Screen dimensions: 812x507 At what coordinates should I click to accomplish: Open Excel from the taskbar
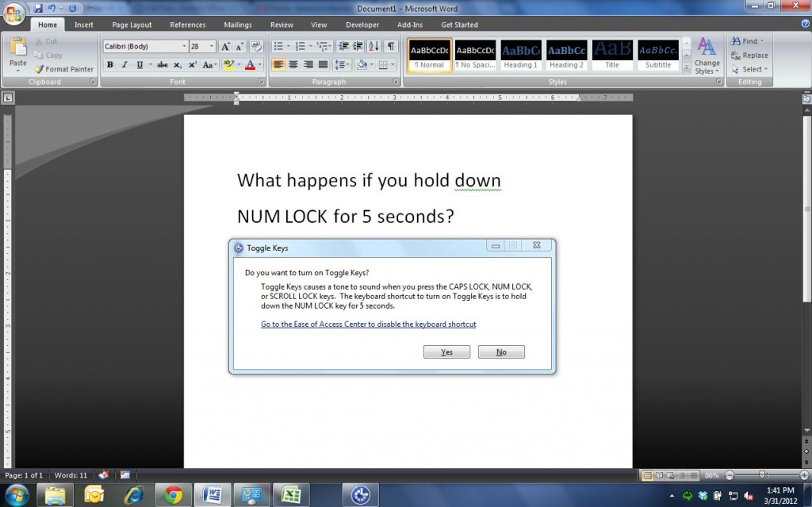(291, 496)
